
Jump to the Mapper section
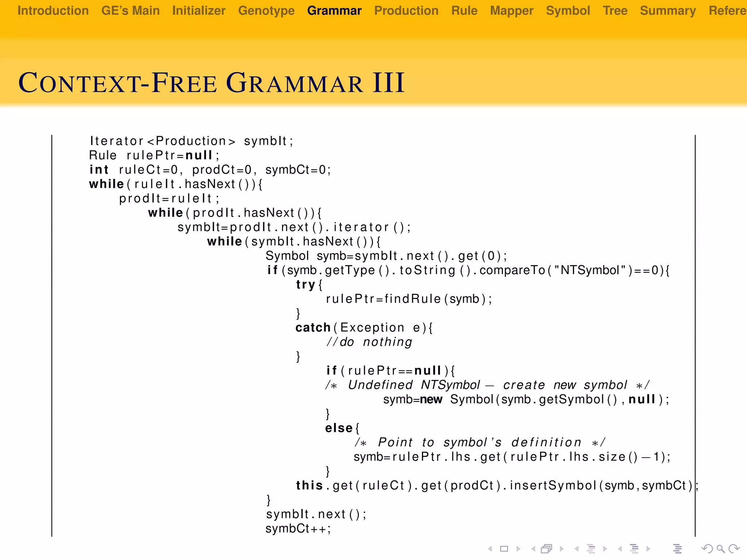(512, 11)
